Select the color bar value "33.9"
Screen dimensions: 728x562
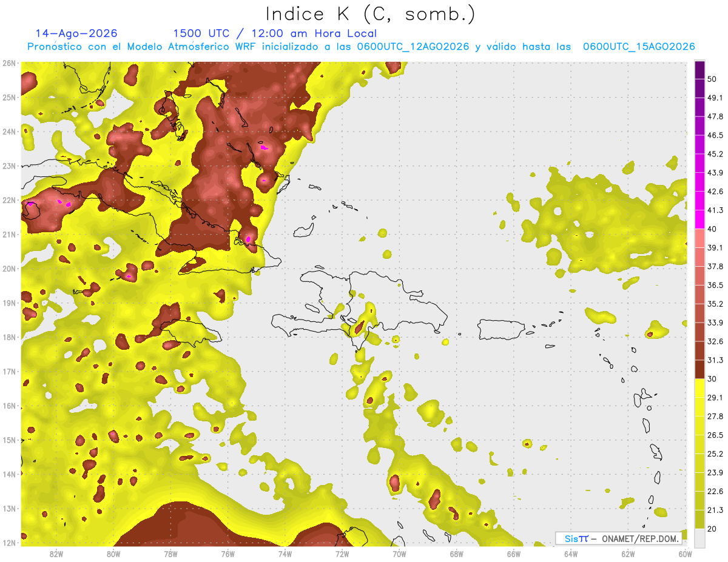coord(715,323)
